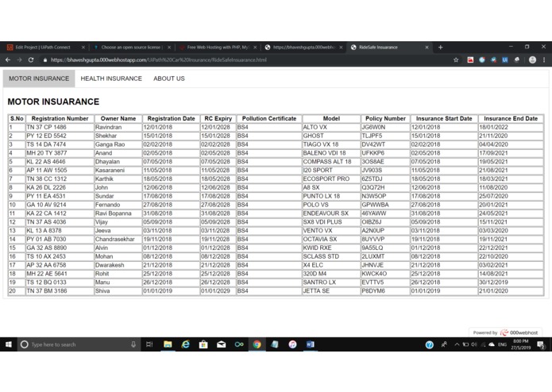This screenshot has width=552, height=392.
Task: Open the user profile avatar icon
Action: point(532,60)
